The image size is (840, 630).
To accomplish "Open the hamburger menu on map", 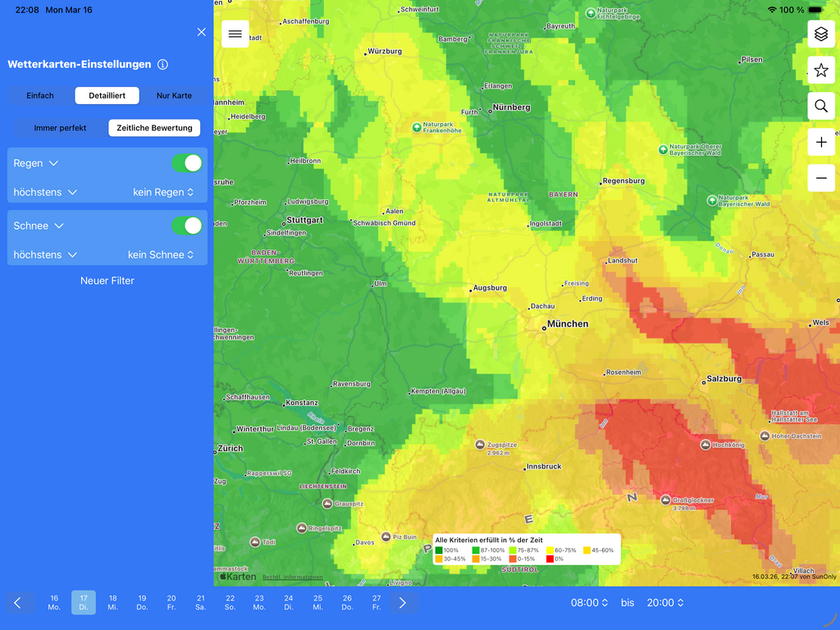I will [x=235, y=34].
